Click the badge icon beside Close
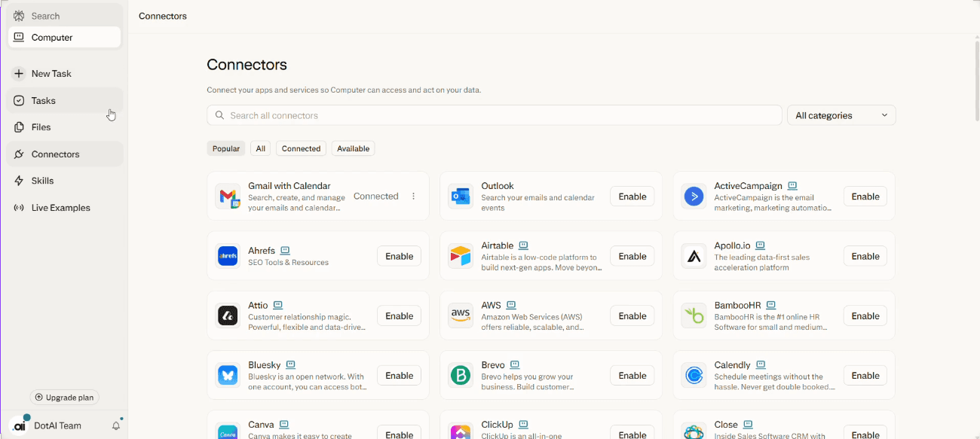980x439 pixels. [x=748, y=424]
